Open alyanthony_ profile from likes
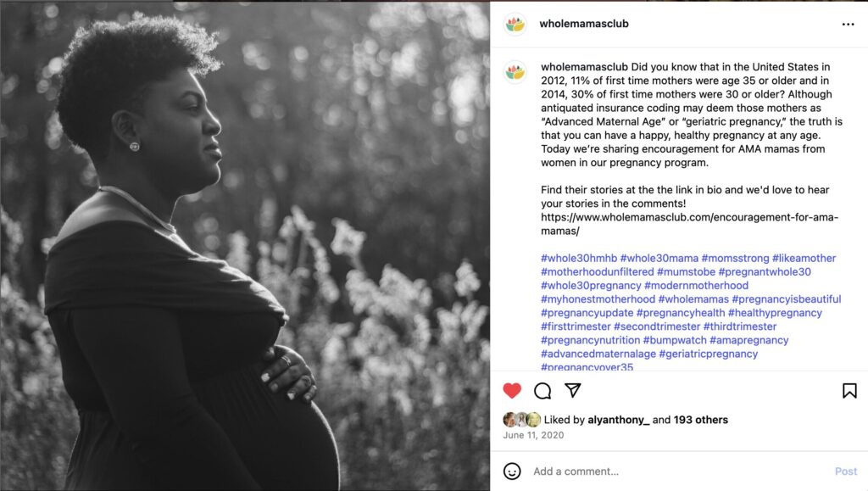 [618, 420]
